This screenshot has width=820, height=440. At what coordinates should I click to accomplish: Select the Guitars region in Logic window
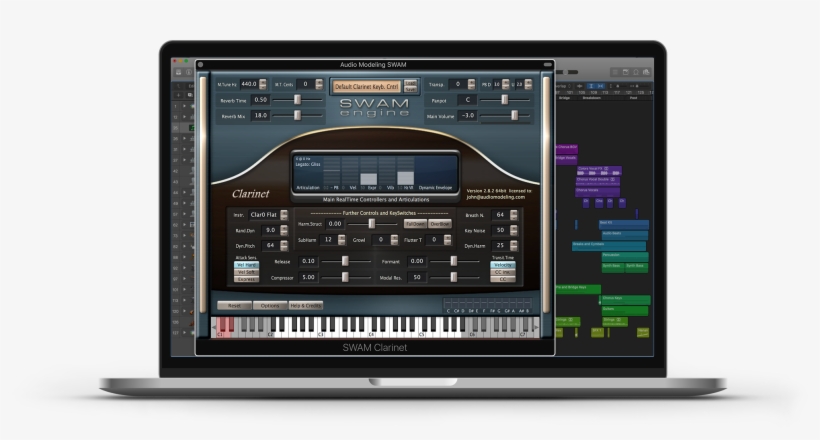[x=624, y=311]
